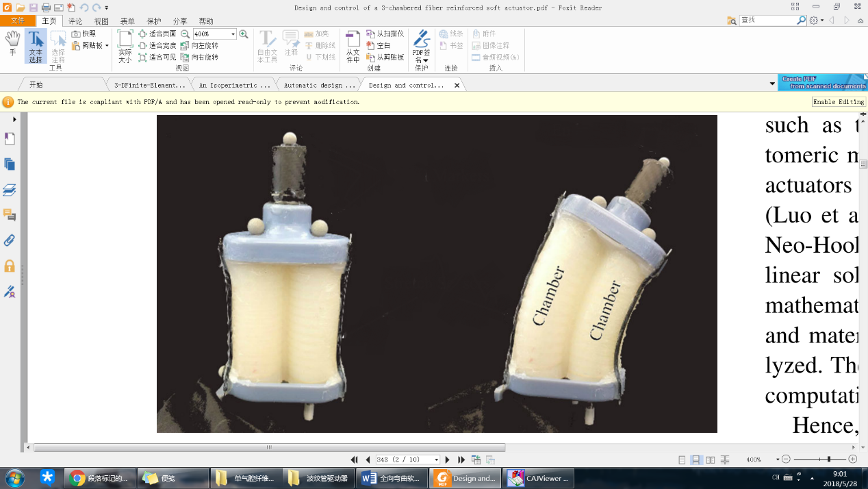The height and width of the screenshot is (489, 868).
Task: Take a snapshot with 快照 tool
Action: coord(84,34)
